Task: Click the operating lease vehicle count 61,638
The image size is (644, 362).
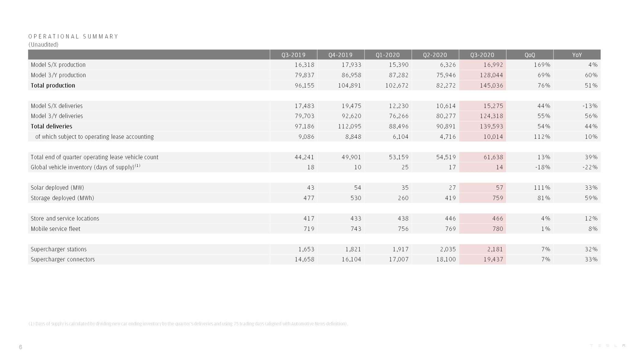Action: [x=493, y=157]
